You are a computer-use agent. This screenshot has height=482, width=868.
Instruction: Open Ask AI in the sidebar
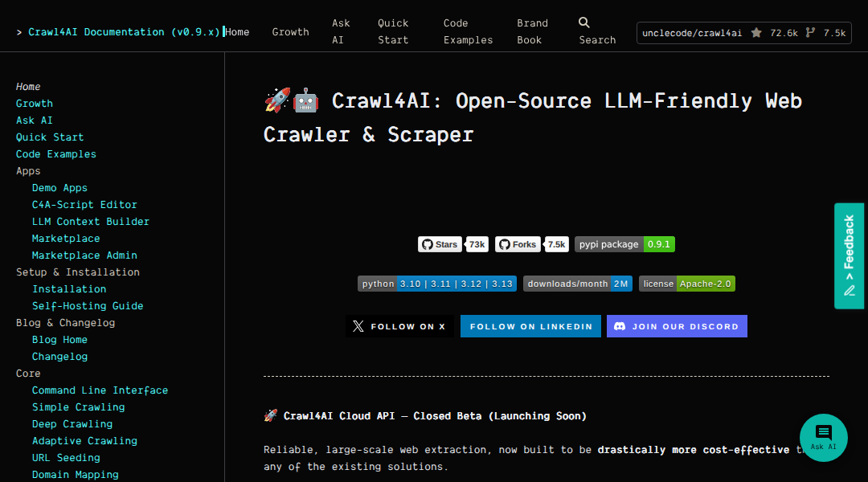point(35,120)
